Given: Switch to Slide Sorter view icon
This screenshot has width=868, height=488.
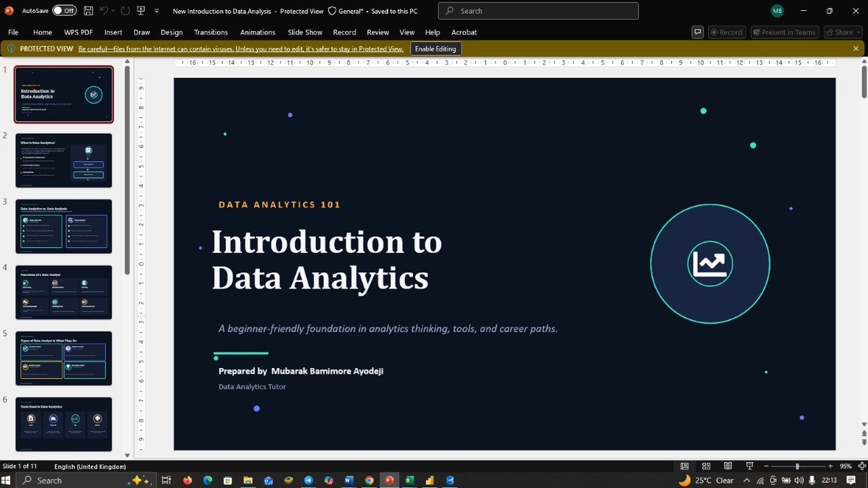Looking at the screenshot, I should [x=707, y=466].
